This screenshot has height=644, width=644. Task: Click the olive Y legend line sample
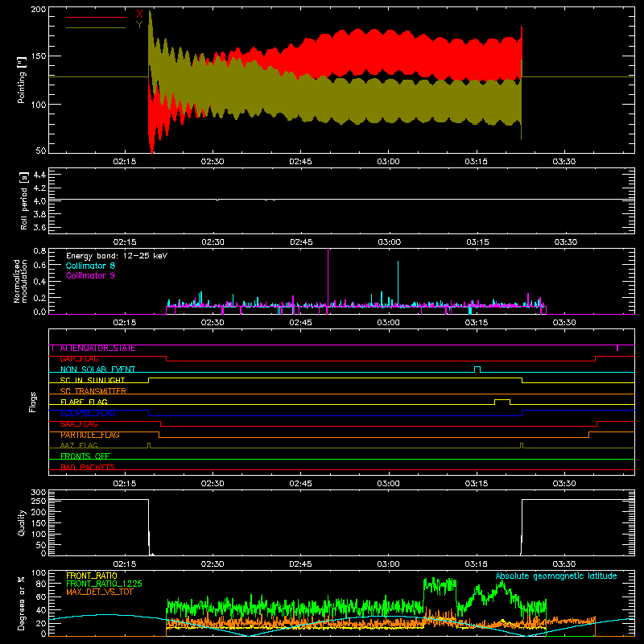click(96, 27)
